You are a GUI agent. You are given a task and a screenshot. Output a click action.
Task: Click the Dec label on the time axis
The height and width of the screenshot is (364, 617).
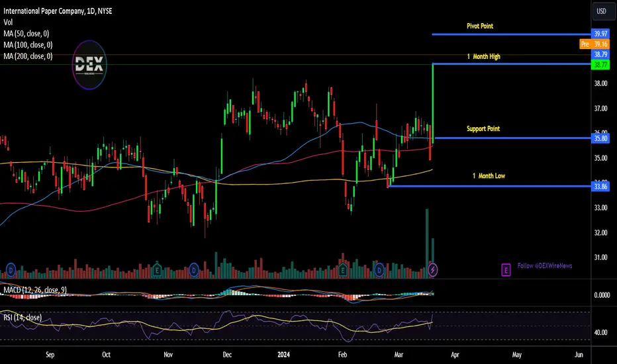coord(227,355)
